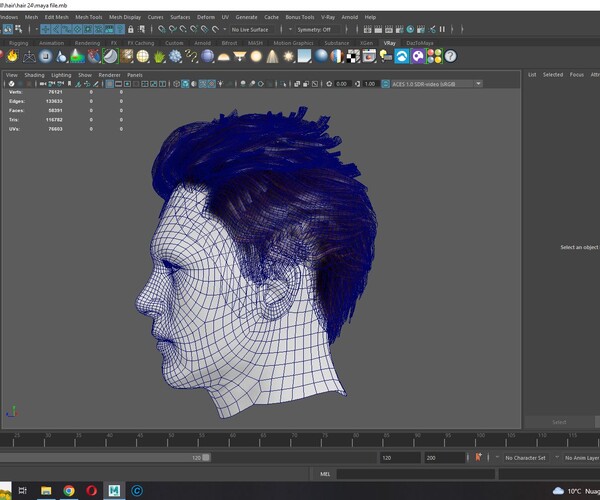This screenshot has width=600, height=500.
Task: Click the MEL command line input
Action: [x=416, y=474]
